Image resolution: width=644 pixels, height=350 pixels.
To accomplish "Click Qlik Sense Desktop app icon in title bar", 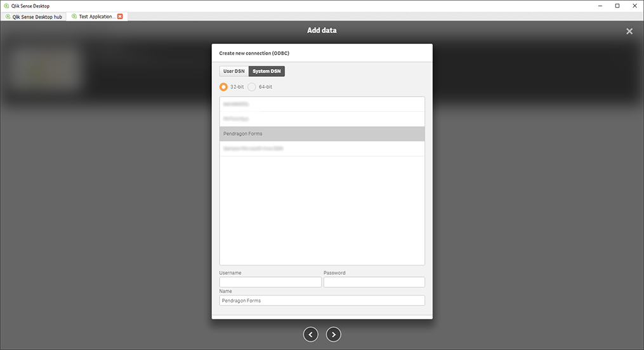I will click(6, 6).
